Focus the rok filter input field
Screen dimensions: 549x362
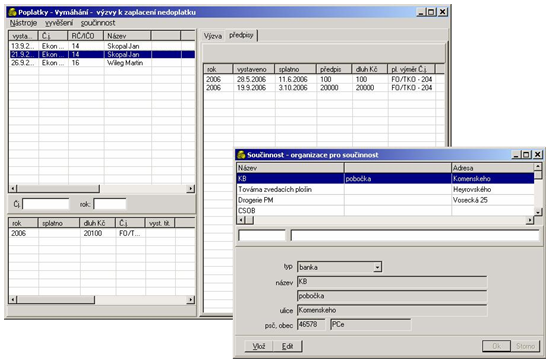pyautogui.click(x=110, y=204)
